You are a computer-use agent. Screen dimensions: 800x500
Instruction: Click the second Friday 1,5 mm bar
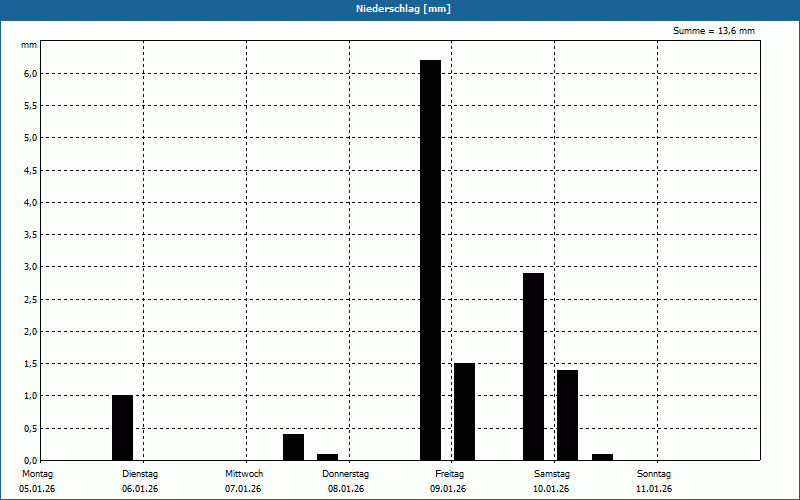(464, 412)
